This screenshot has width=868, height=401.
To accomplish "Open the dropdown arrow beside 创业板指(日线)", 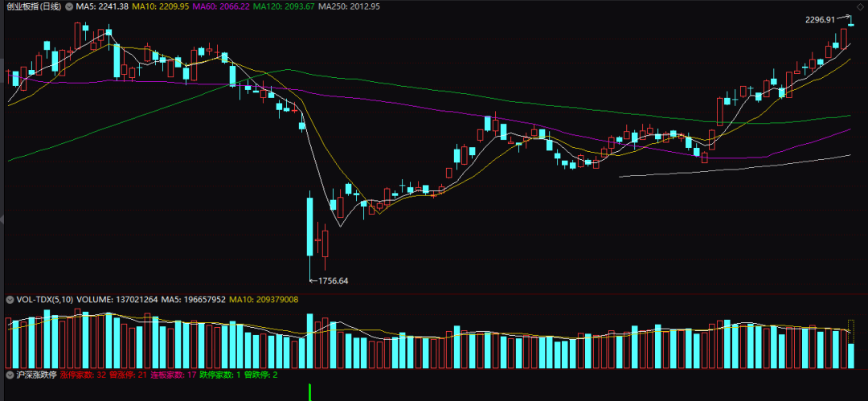I will click(x=68, y=6).
